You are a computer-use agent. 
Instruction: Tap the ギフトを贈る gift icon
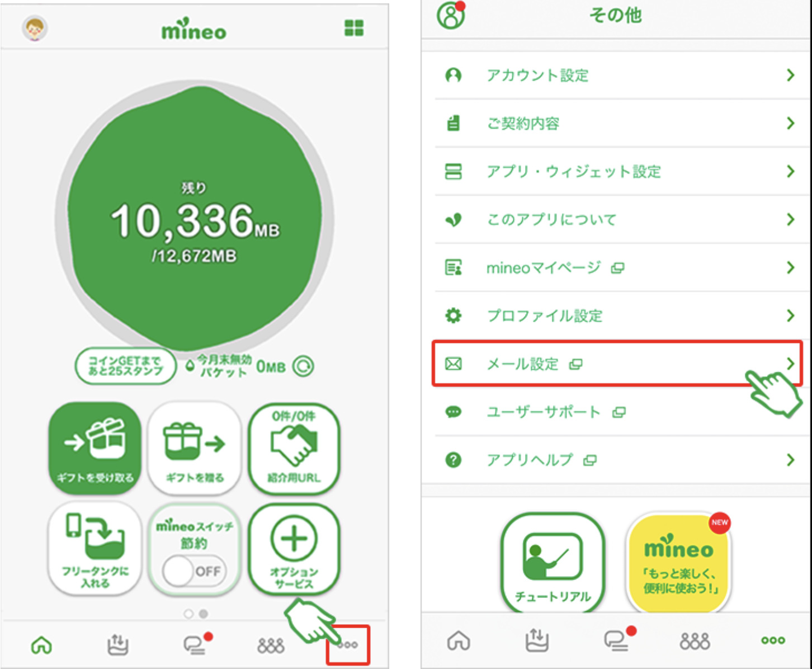coord(194,448)
